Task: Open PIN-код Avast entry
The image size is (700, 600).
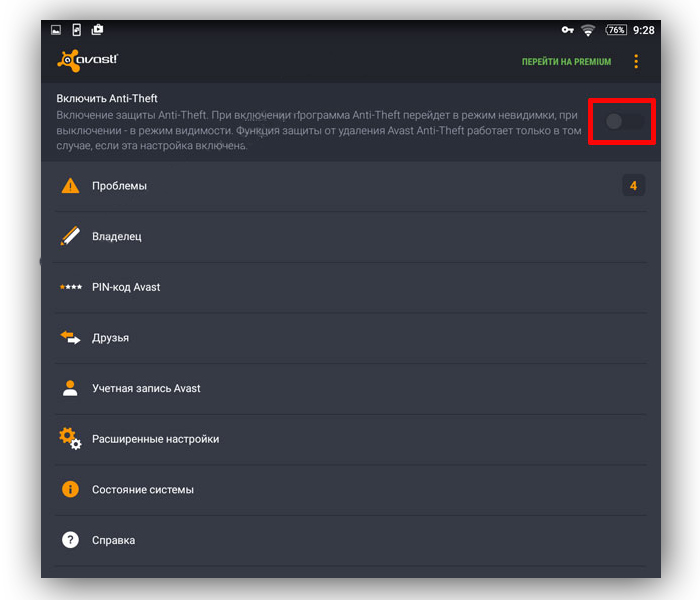Action: [x=351, y=287]
